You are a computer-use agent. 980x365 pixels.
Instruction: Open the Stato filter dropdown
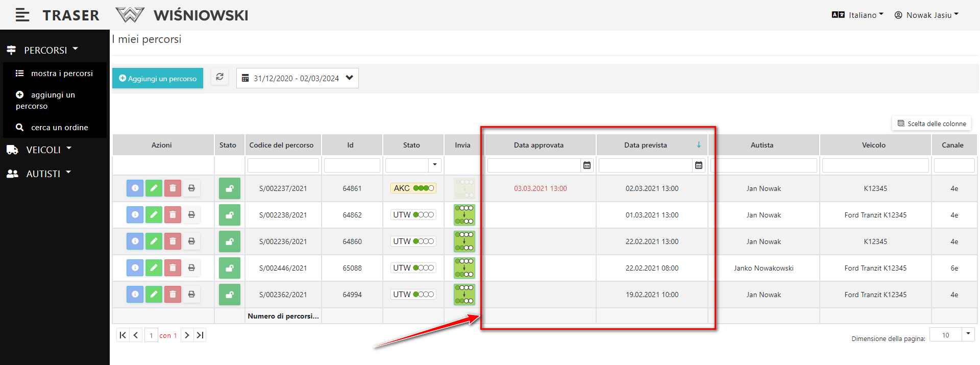[x=434, y=165]
